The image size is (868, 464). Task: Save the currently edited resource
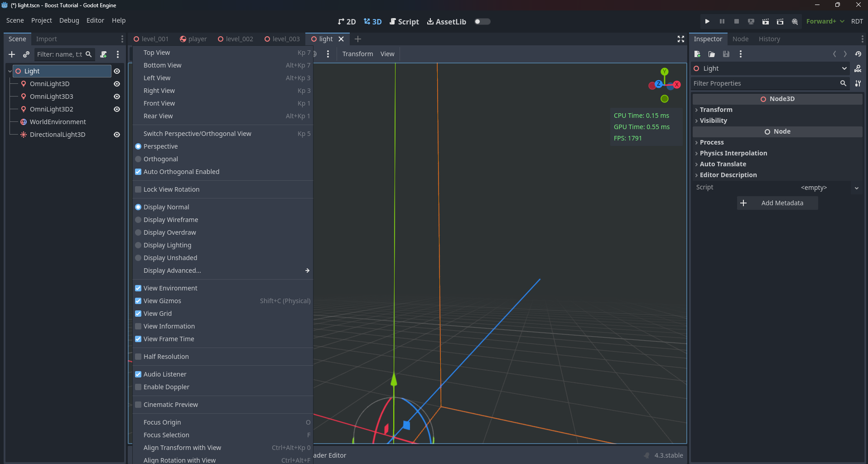click(726, 54)
